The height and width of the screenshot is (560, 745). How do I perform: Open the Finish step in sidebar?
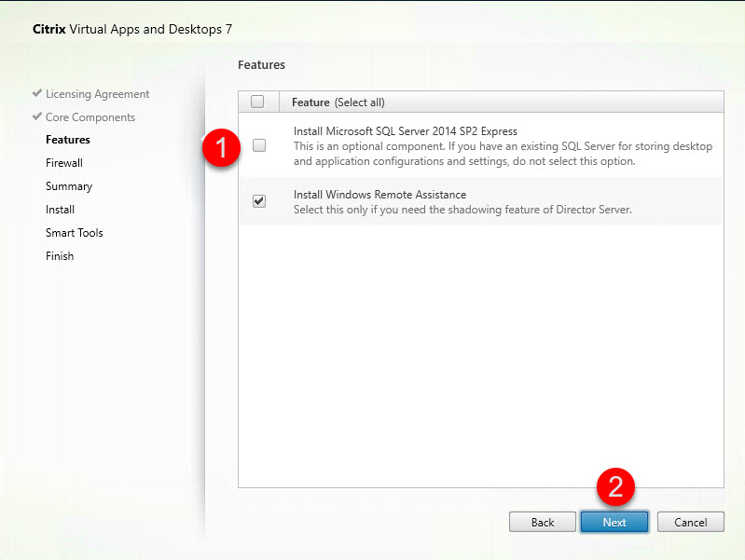tap(60, 256)
